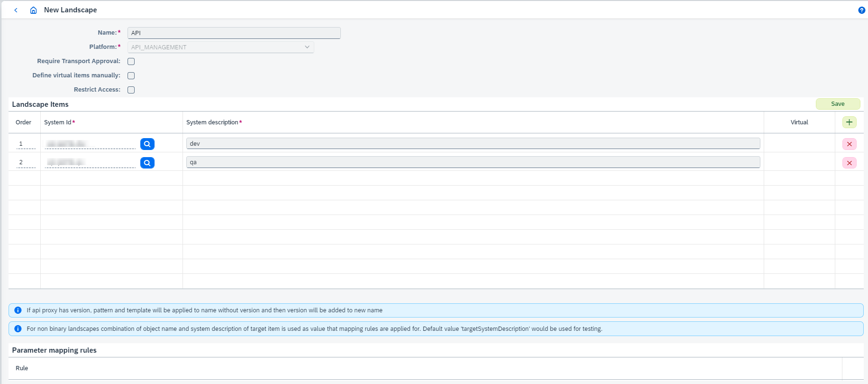Screen dimensions: 868x384
Task: Click the Landscape Items section heading
Action: click(40, 104)
